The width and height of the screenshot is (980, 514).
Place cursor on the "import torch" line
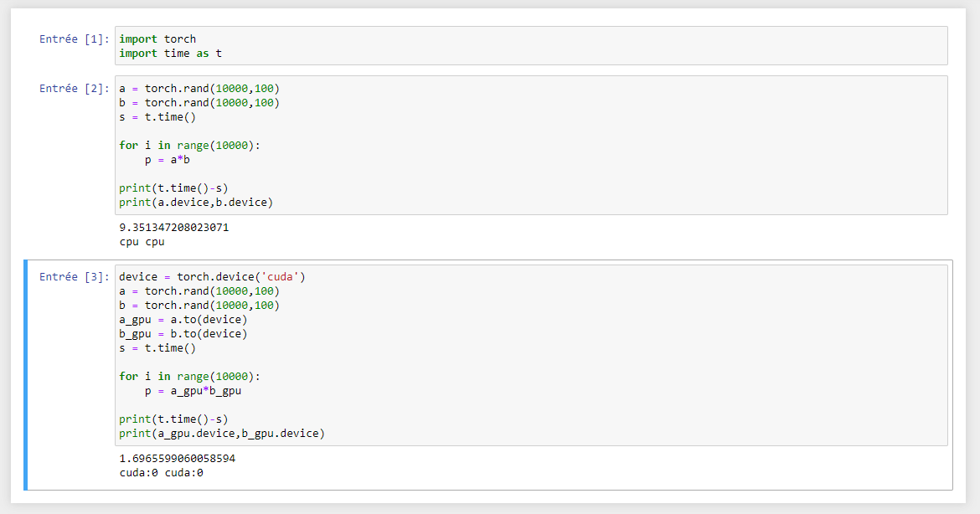pyautogui.click(x=157, y=39)
